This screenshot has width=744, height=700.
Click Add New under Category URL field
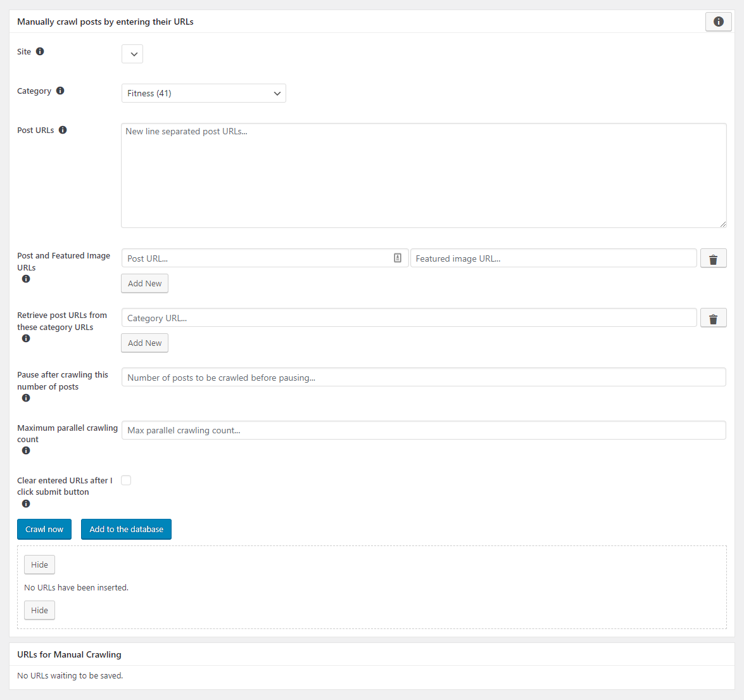click(x=145, y=343)
